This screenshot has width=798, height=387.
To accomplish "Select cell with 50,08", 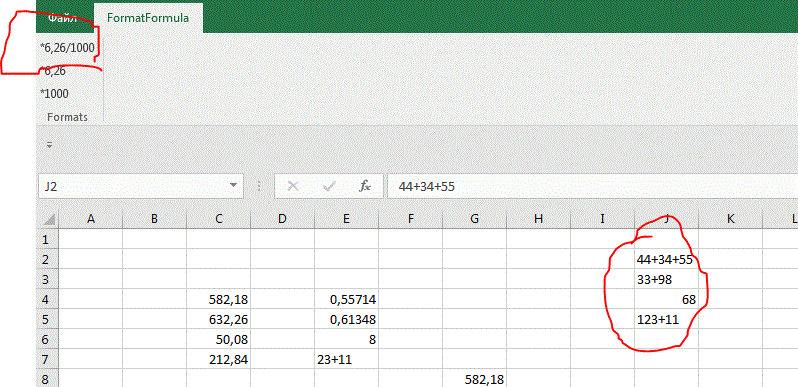I will tap(219, 339).
